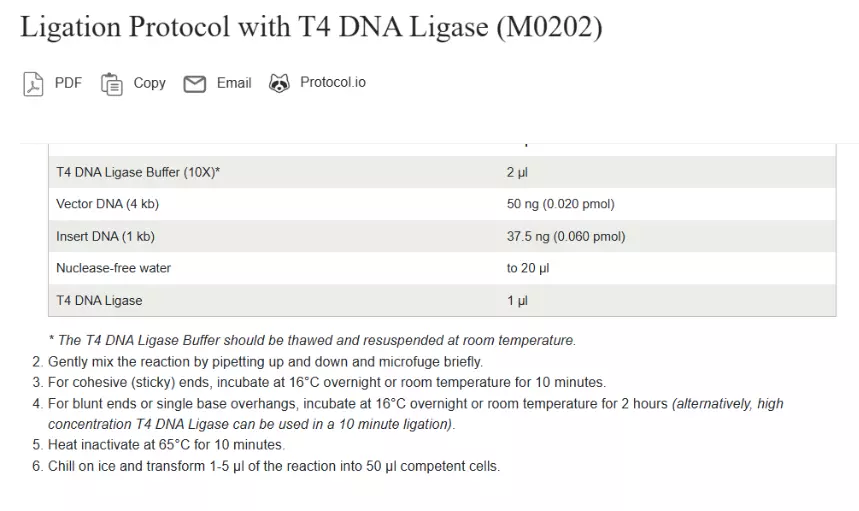Select the Nuclease-free water row label
The width and height of the screenshot is (859, 511).
point(113,268)
